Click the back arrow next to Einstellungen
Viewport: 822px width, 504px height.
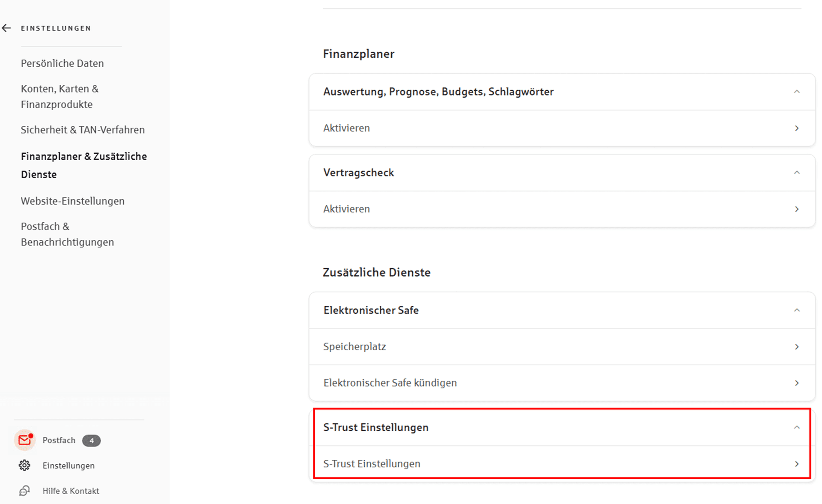click(x=6, y=28)
